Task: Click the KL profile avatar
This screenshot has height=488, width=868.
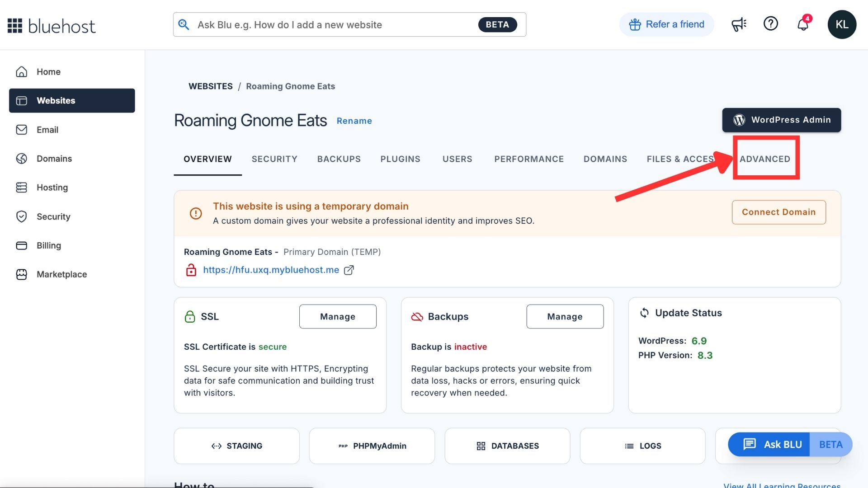Action: (x=842, y=24)
